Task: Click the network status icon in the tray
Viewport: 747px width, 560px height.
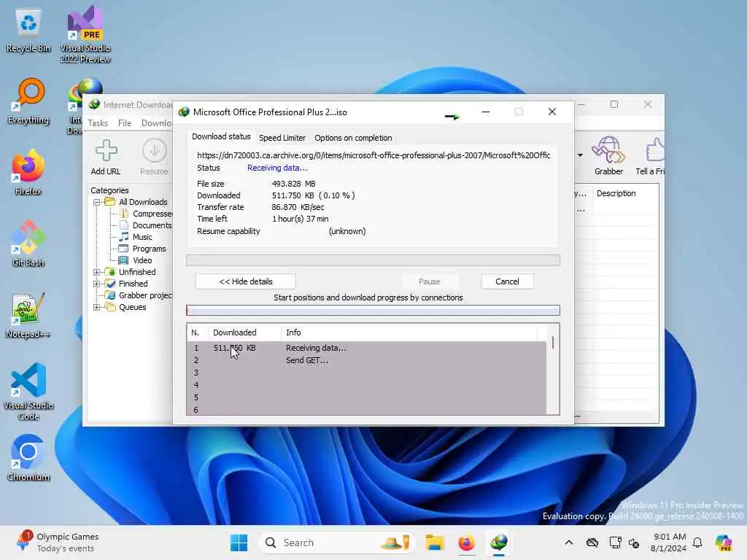Action: pyautogui.click(x=615, y=542)
